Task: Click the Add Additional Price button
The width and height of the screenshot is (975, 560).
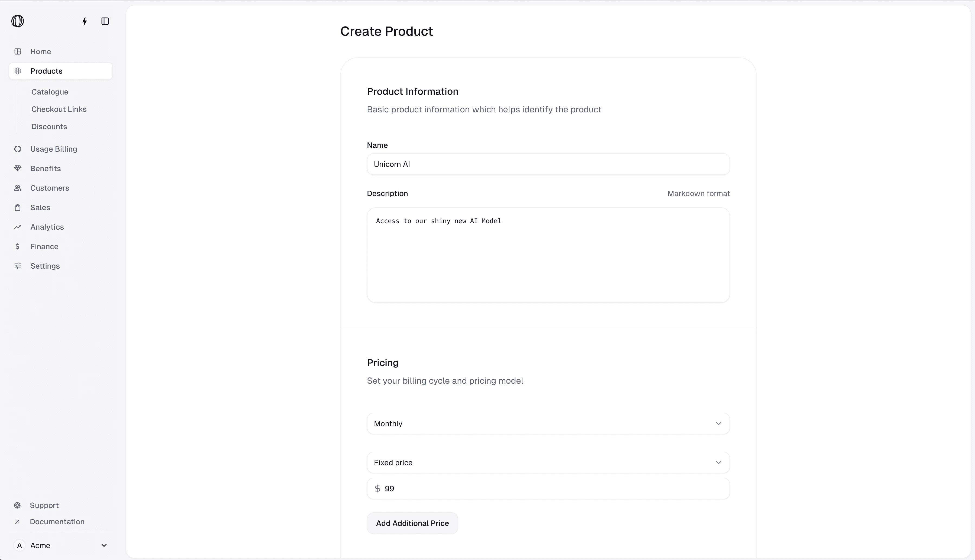Action: [x=412, y=523]
